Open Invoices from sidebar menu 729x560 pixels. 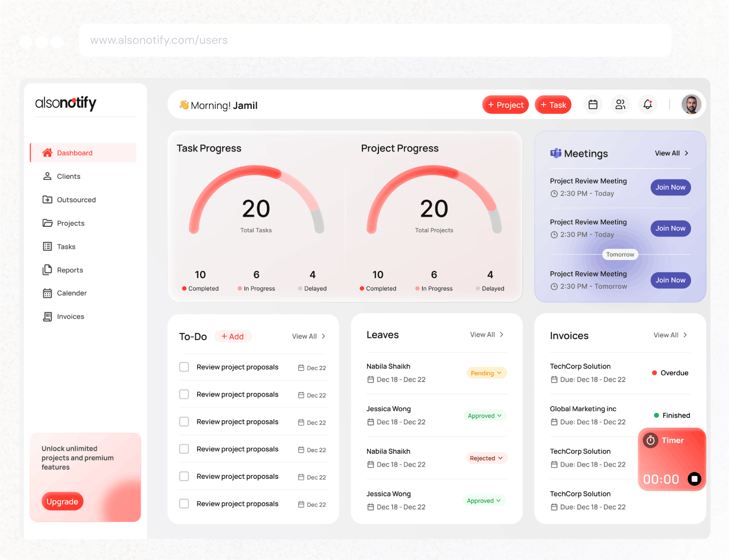[x=70, y=317]
